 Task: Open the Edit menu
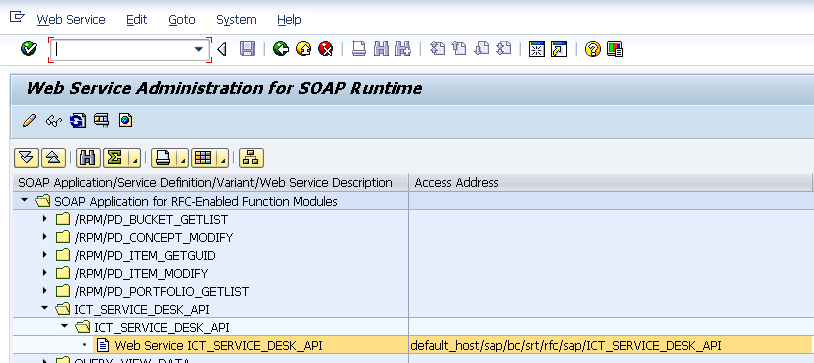137,20
